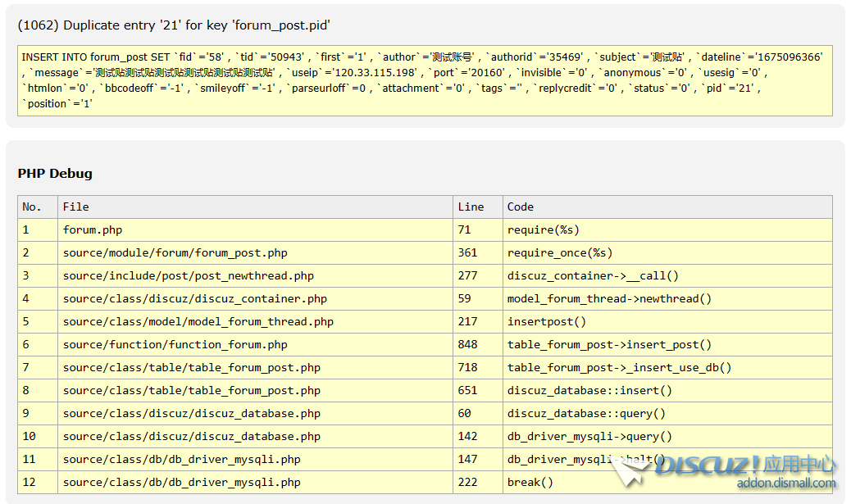851x504 pixels.
Task: Click line number 147 in the Line column
Action: pyautogui.click(x=467, y=460)
